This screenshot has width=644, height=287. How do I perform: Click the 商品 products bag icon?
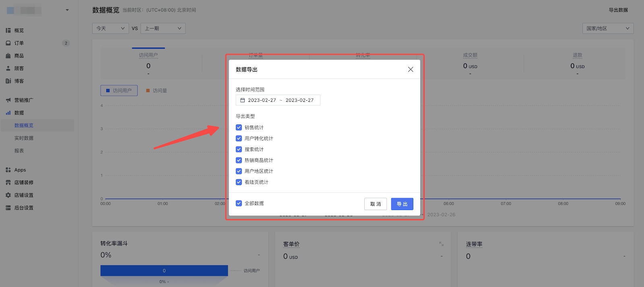point(8,56)
